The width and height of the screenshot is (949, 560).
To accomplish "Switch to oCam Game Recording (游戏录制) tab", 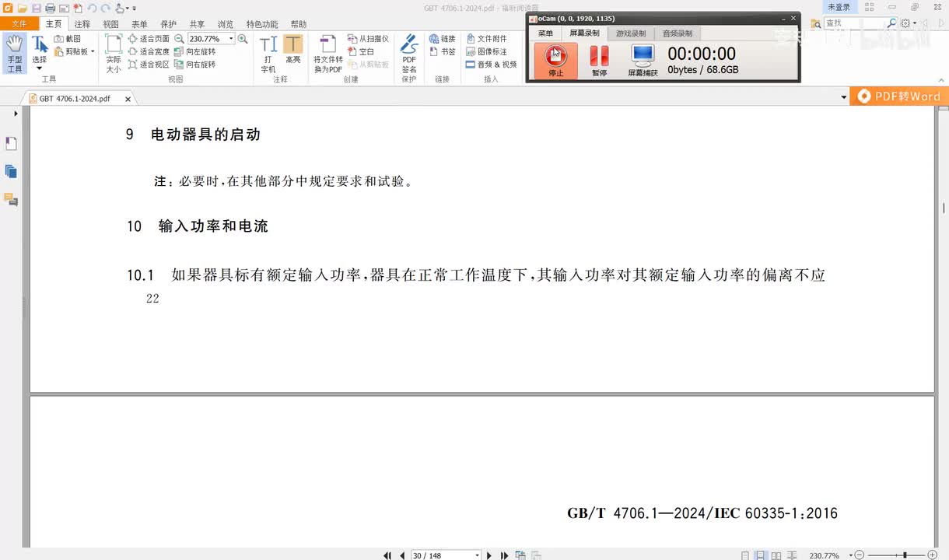I will tap(631, 33).
